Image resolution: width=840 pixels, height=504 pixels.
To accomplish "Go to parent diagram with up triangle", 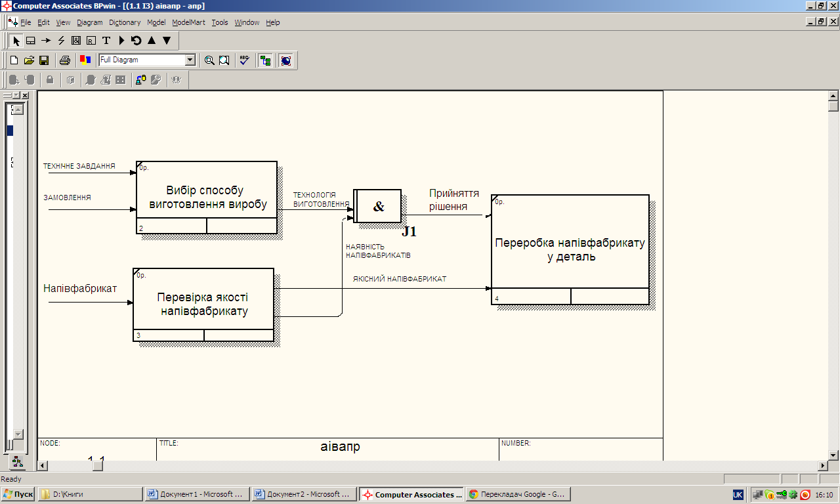I will tap(152, 40).
